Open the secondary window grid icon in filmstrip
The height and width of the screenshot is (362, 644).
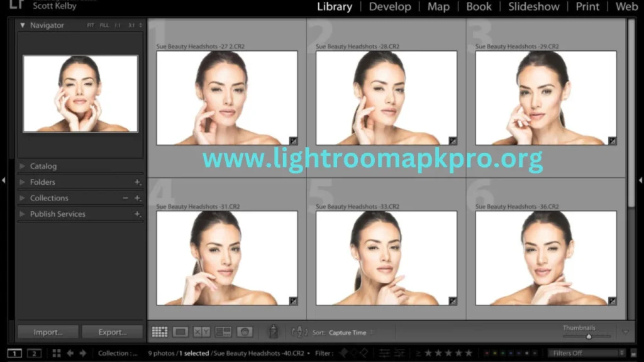pyautogui.click(x=55, y=353)
